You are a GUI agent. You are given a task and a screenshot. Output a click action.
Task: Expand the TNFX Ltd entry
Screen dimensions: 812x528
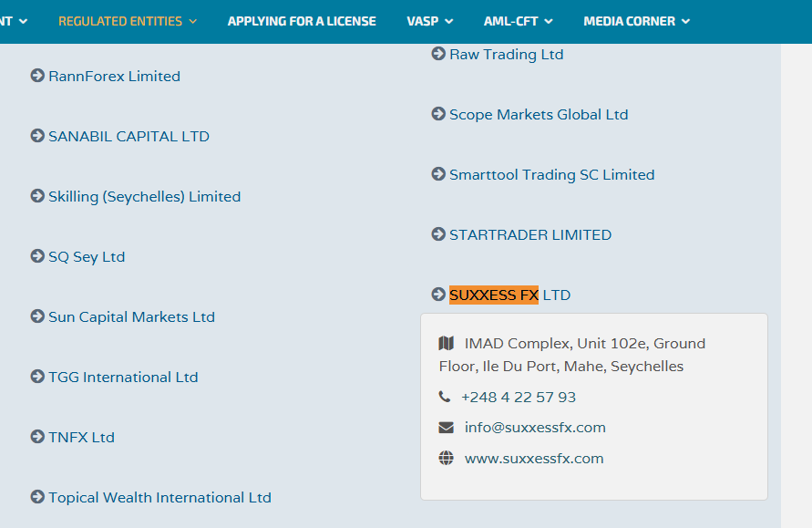coord(81,438)
